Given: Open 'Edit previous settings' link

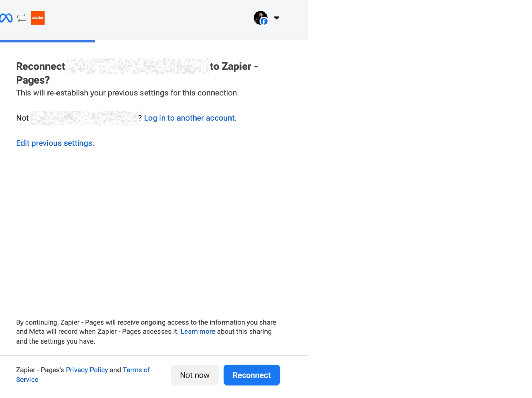Looking at the screenshot, I should [55, 143].
